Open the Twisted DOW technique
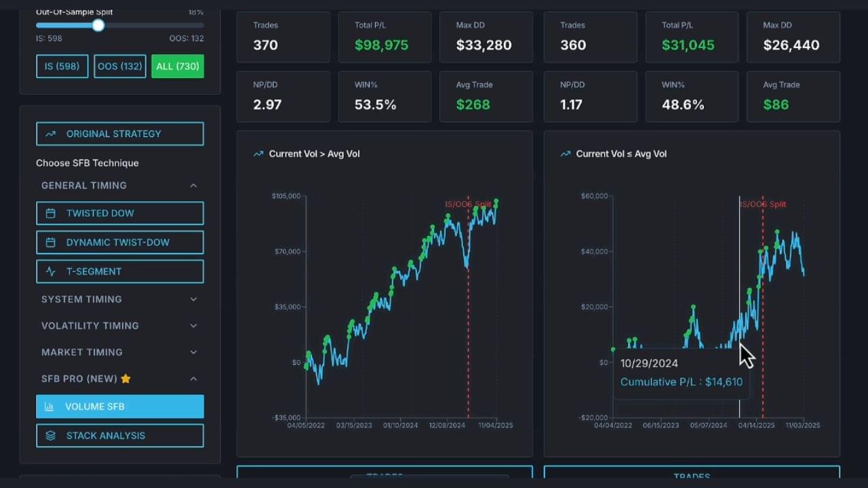 click(x=120, y=213)
